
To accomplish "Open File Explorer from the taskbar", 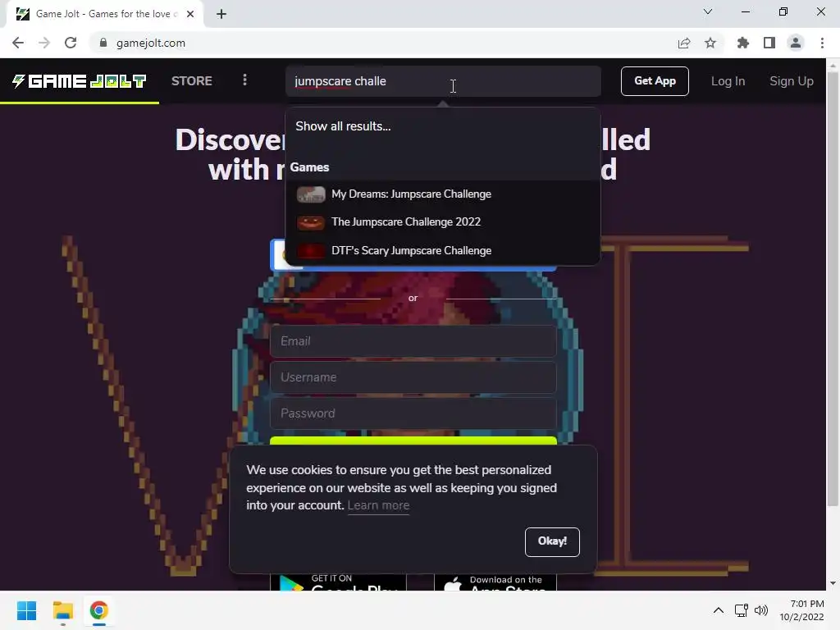I will coord(62,610).
